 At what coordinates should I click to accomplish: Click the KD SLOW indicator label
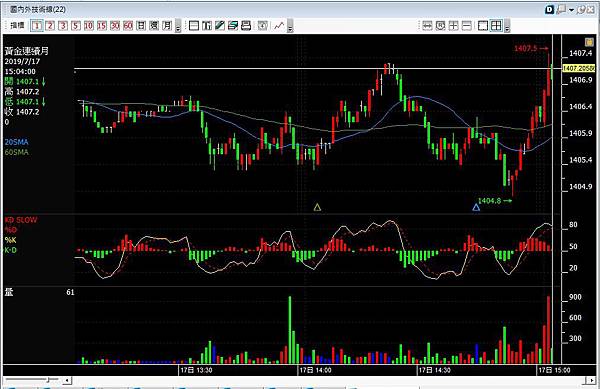click(x=21, y=220)
